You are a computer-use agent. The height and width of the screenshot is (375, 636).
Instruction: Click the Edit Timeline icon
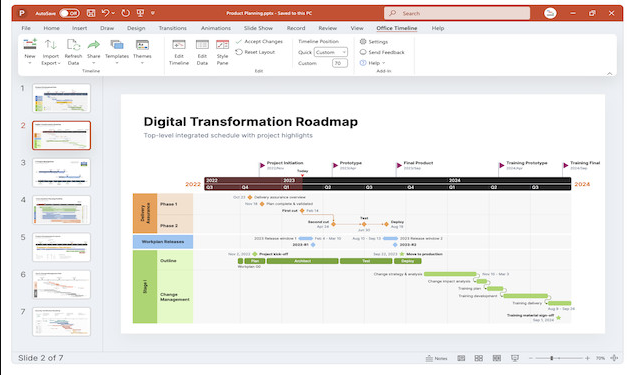click(x=179, y=45)
